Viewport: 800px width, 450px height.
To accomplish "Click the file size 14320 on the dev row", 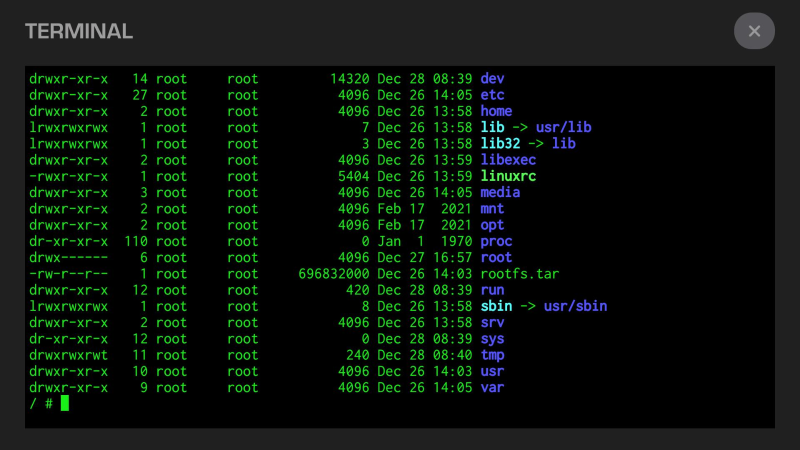I will [349, 79].
